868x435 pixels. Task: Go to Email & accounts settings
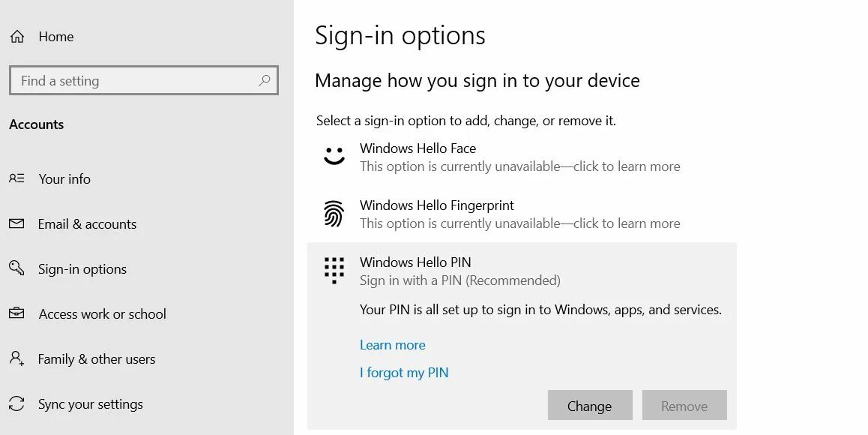click(x=87, y=224)
